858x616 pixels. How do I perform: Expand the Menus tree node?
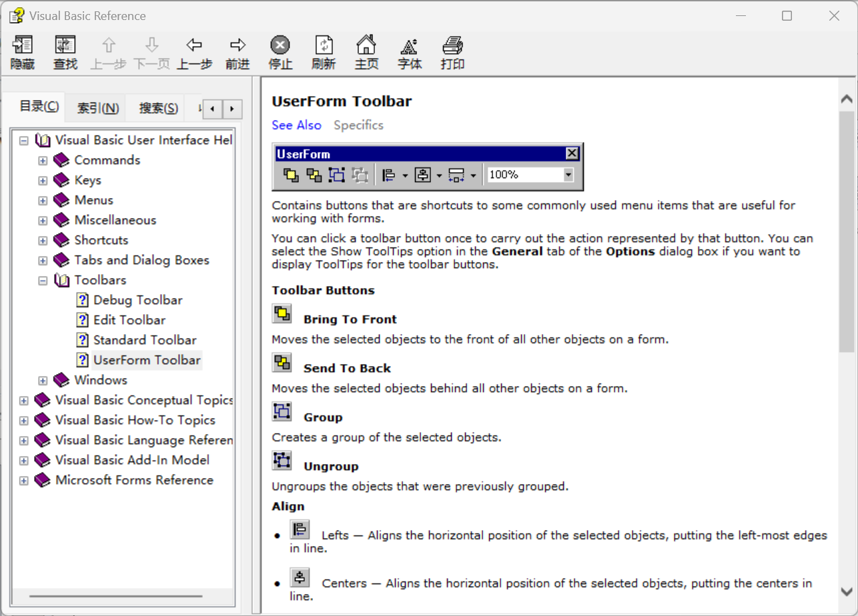(43, 201)
